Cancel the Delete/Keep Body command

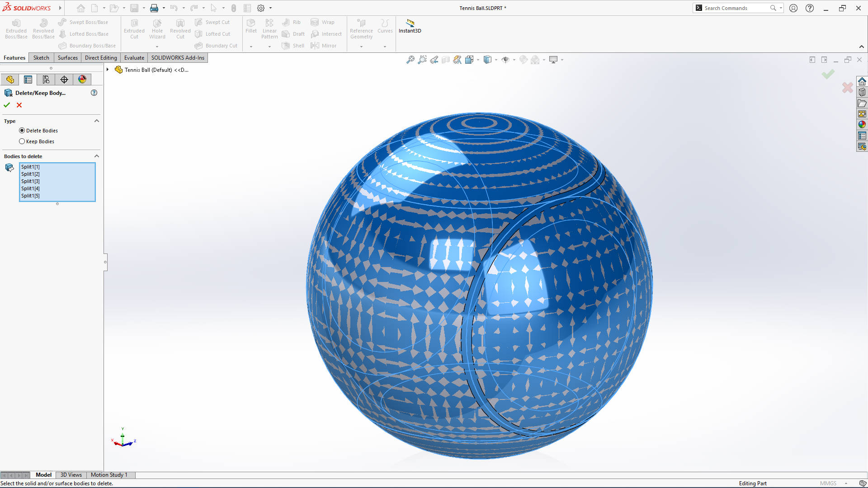[19, 105]
